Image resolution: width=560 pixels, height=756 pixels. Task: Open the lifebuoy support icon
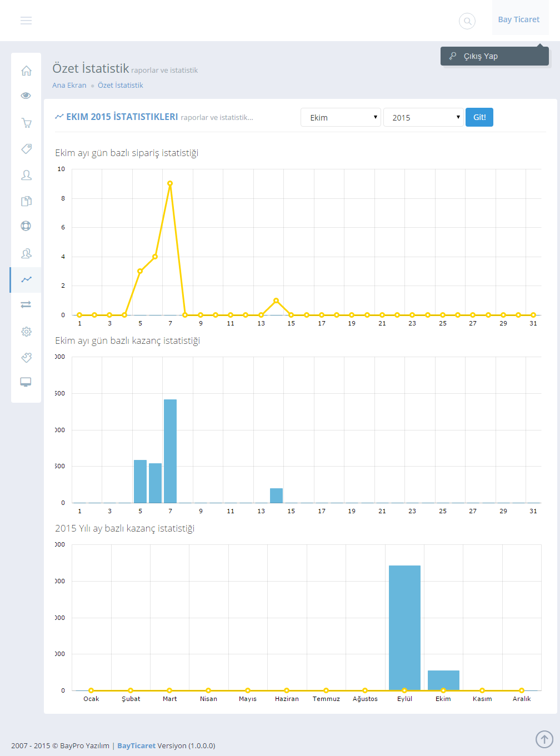click(26, 226)
